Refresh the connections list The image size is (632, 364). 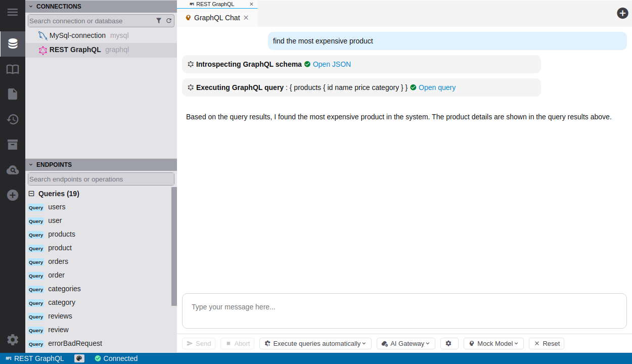pos(169,21)
